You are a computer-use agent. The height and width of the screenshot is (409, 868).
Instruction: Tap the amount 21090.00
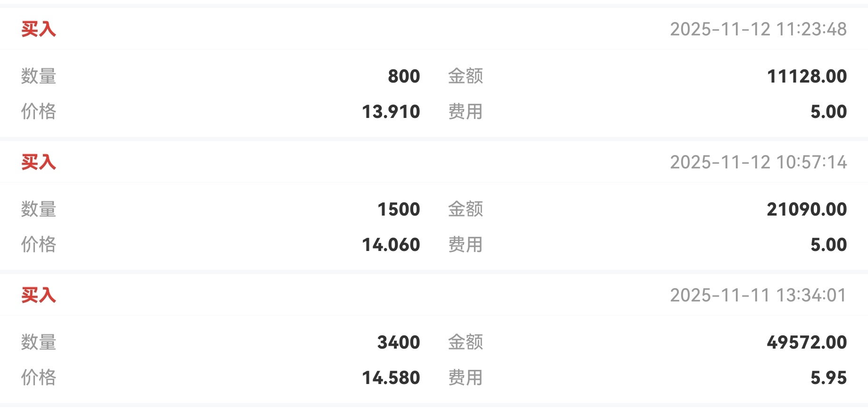click(807, 209)
